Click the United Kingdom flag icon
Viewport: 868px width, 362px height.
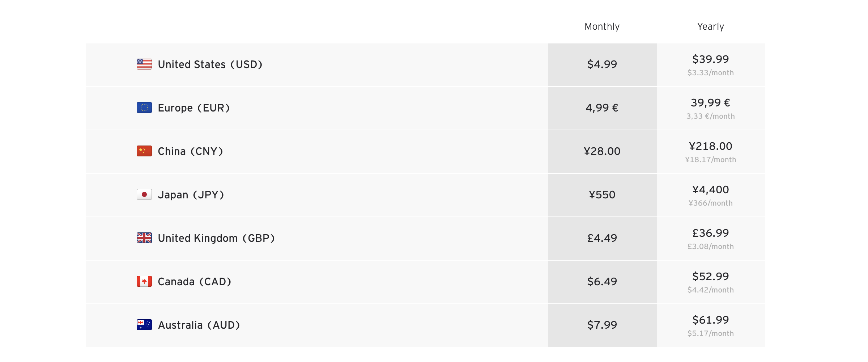tap(144, 238)
